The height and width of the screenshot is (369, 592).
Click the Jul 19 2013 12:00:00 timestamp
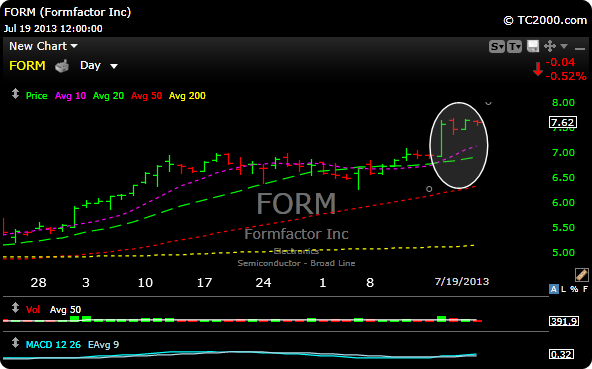[x=53, y=29]
